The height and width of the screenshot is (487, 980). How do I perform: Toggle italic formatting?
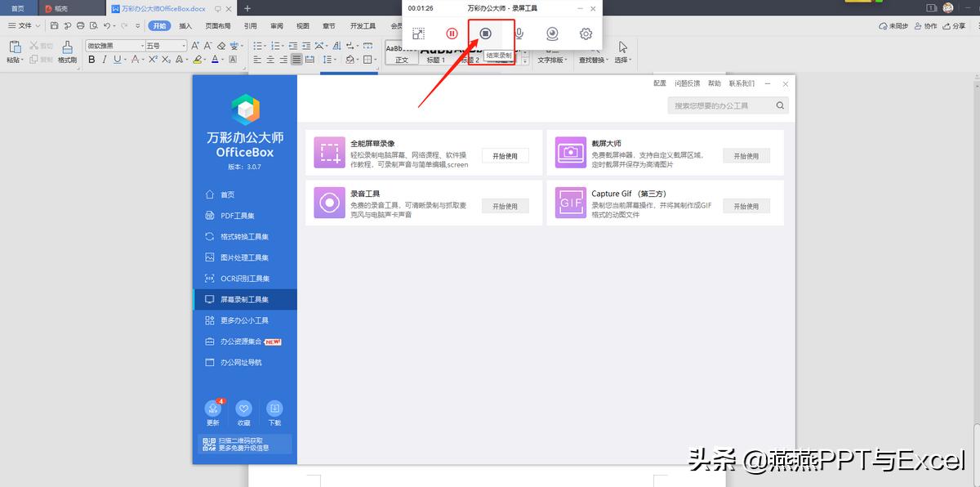pyautogui.click(x=105, y=59)
